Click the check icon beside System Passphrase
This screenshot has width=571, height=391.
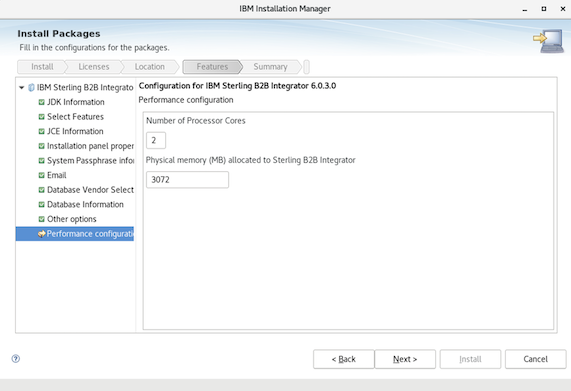(42, 161)
